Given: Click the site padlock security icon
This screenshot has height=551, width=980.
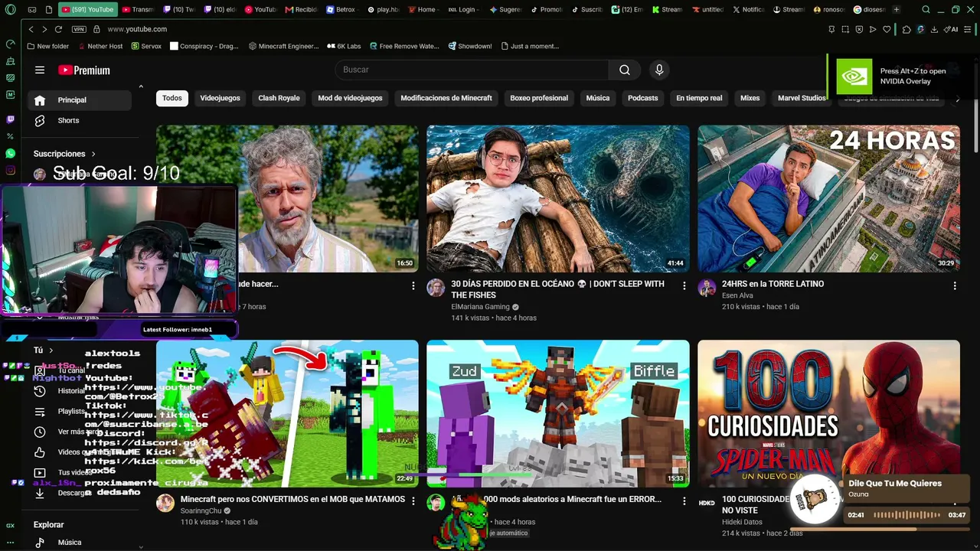Looking at the screenshot, I should tap(96, 29).
